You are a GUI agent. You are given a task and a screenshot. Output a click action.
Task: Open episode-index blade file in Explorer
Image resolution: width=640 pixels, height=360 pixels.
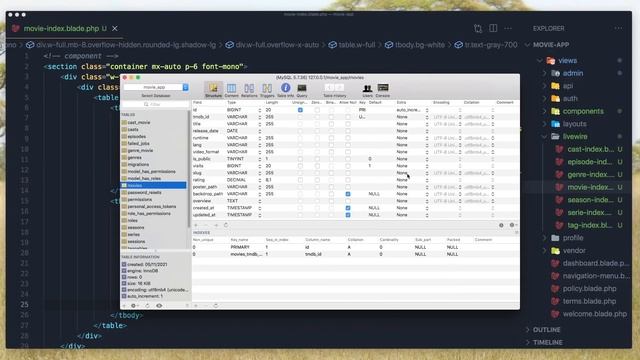pyautogui.click(x=590, y=162)
